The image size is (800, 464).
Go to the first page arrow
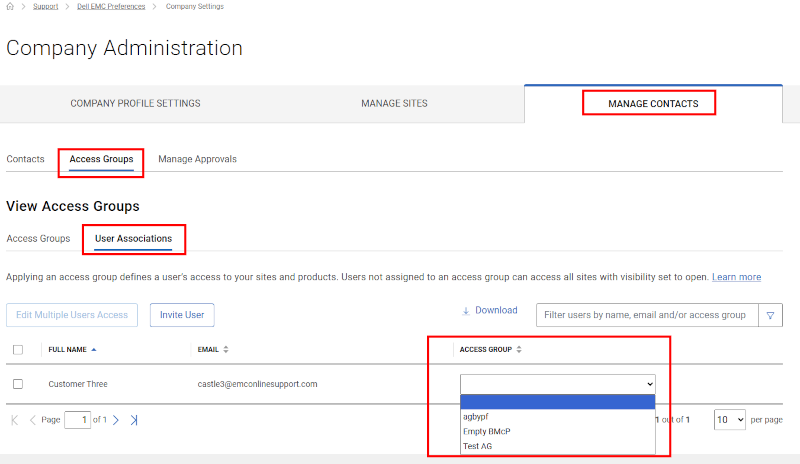point(15,420)
